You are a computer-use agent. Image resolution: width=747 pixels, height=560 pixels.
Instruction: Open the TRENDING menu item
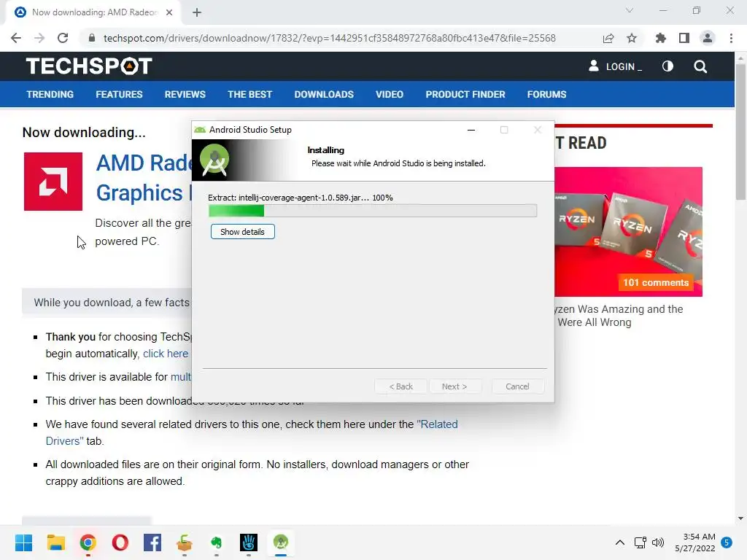(x=50, y=94)
